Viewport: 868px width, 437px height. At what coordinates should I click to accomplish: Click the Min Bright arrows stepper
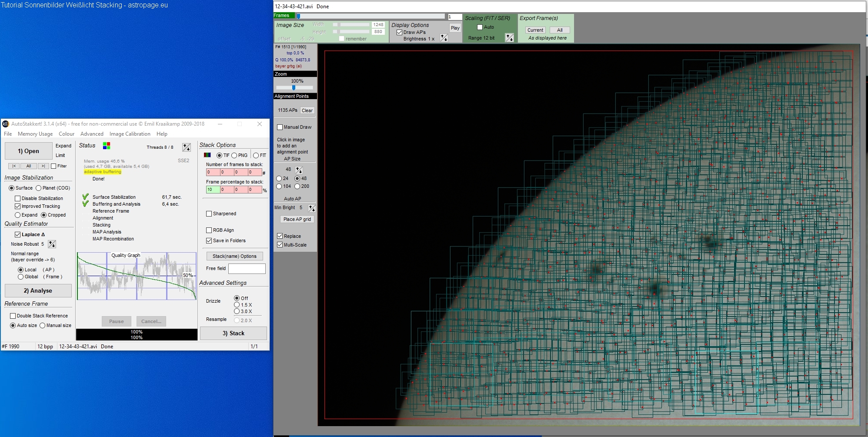[x=311, y=208]
